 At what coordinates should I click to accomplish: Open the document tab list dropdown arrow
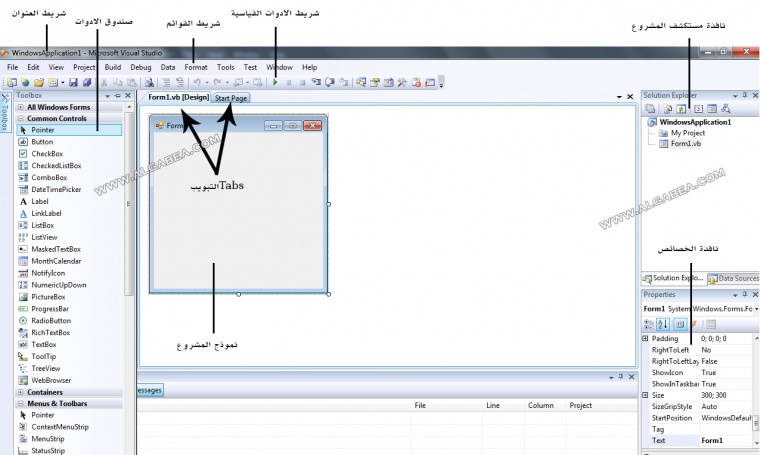619,97
